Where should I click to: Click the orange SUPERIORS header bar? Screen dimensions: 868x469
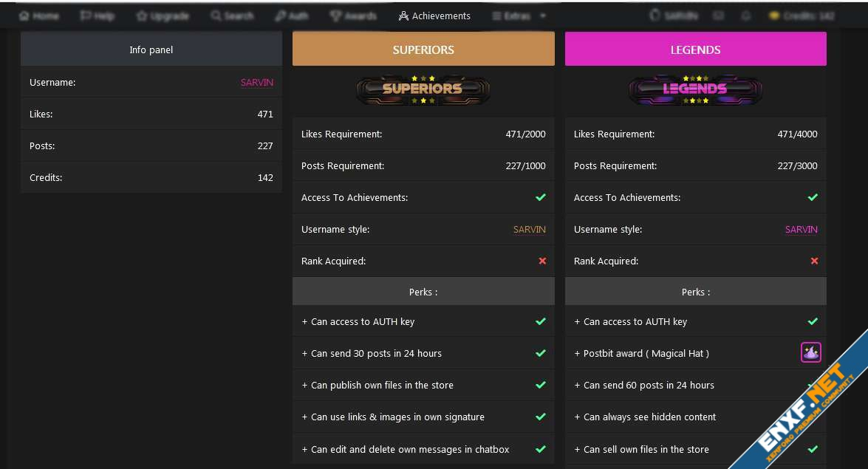(423, 49)
